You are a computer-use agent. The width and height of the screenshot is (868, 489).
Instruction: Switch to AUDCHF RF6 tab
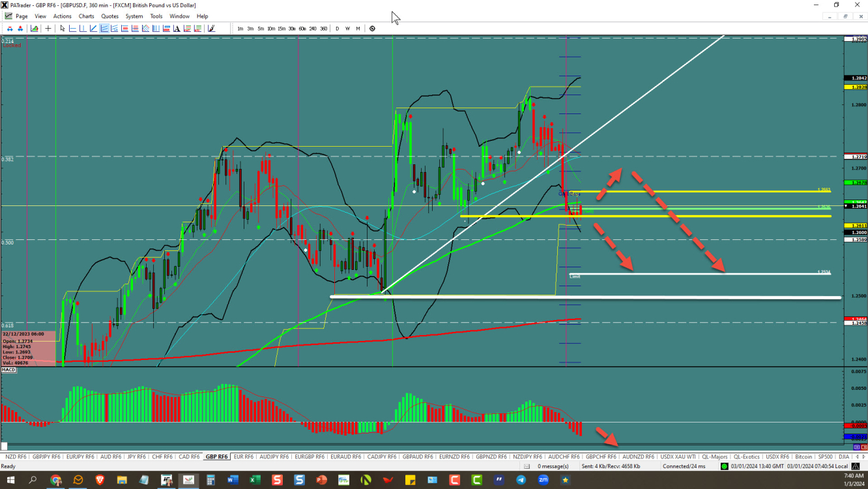click(564, 456)
